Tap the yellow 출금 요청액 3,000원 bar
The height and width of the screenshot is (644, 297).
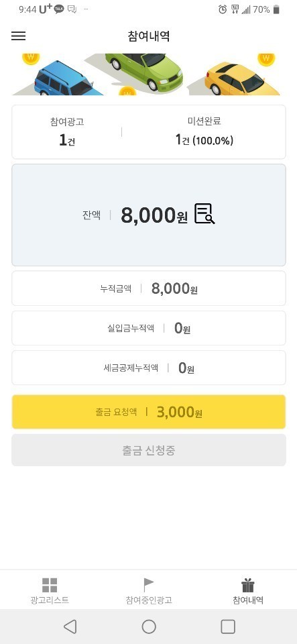(149, 412)
